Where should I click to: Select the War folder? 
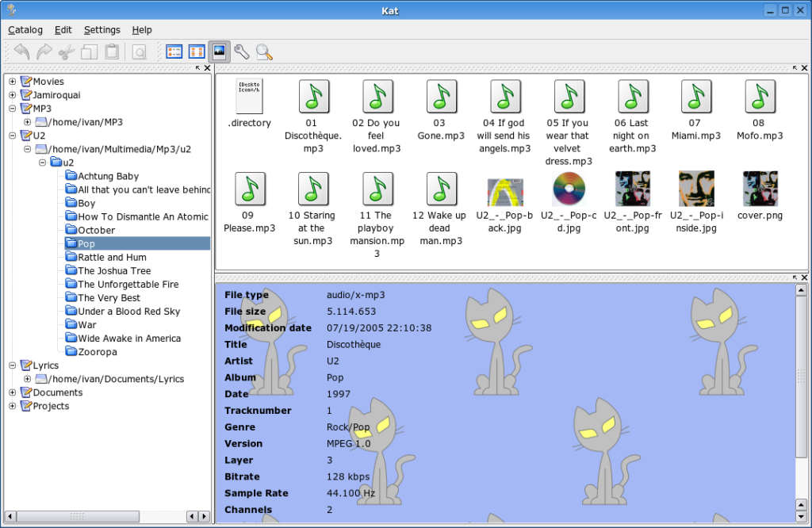coord(81,324)
